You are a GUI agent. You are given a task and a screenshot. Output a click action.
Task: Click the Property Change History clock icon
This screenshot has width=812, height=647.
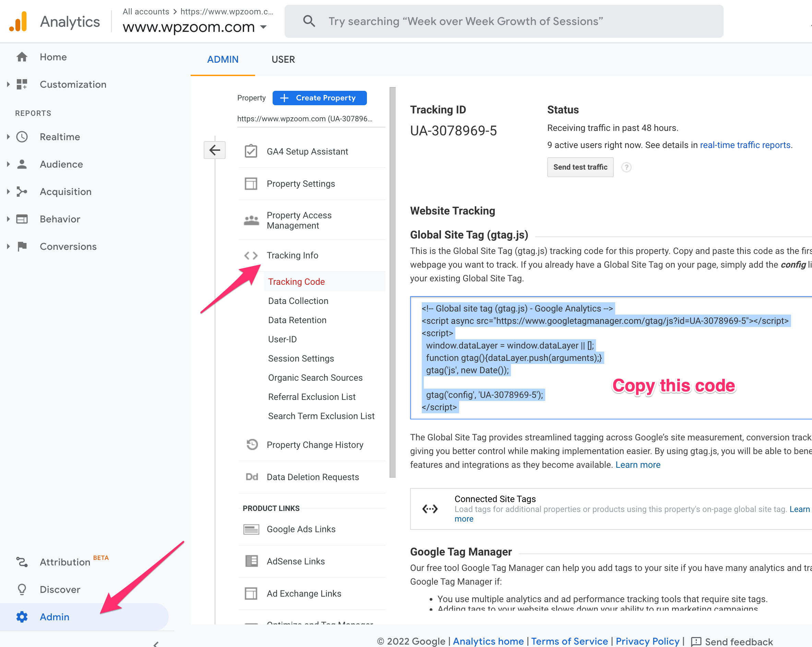[252, 444]
